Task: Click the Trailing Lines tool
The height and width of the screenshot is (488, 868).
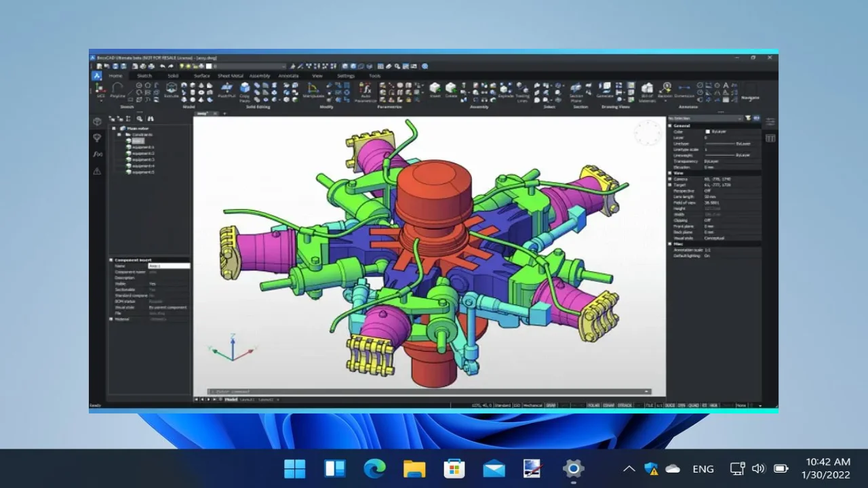Action: tap(522, 92)
